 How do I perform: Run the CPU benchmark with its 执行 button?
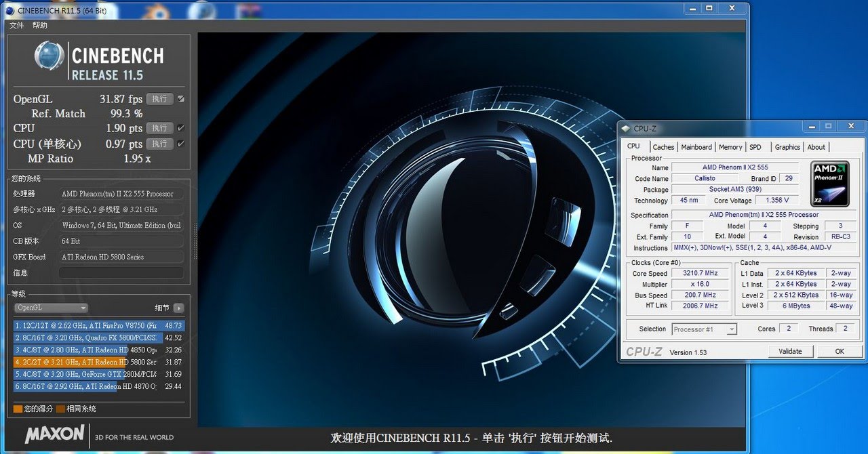159,128
